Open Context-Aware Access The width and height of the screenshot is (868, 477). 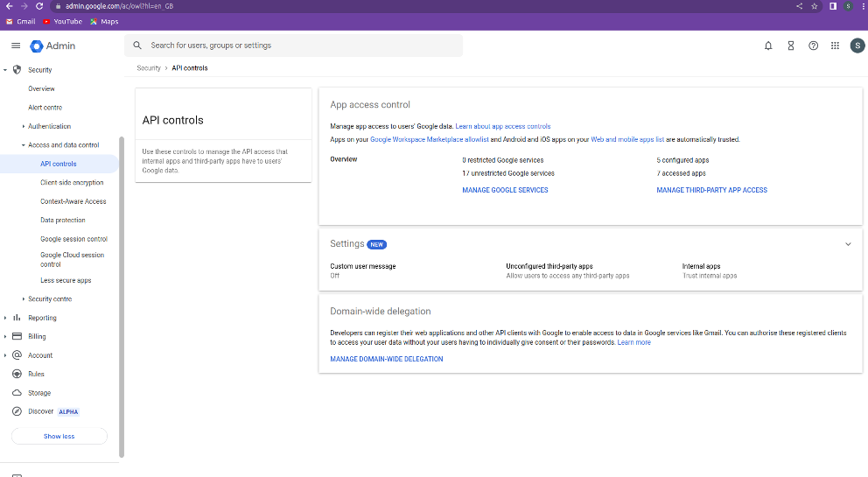pos(73,201)
